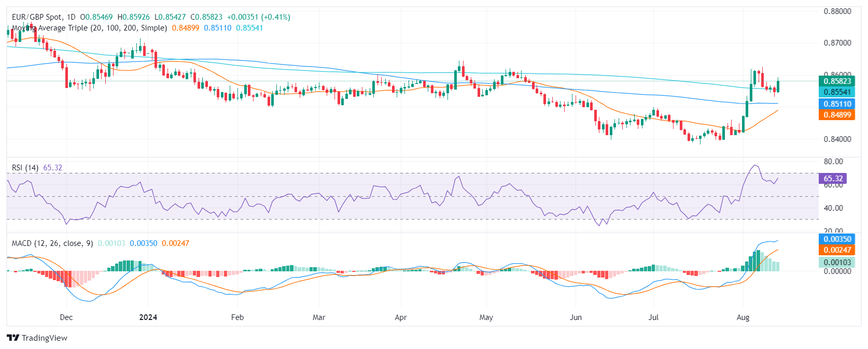This screenshot has height=349, width=868.
Task: Click the orange 0.00247 signal tag
Action: pos(837,250)
